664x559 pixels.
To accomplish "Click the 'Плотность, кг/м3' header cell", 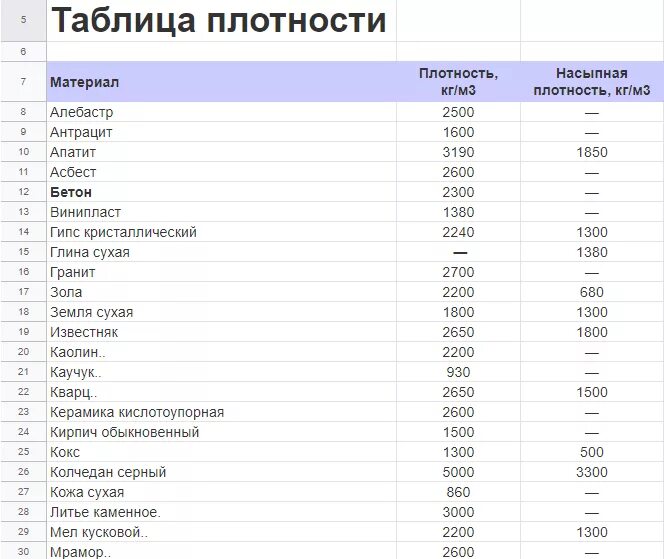I will pos(458,82).
